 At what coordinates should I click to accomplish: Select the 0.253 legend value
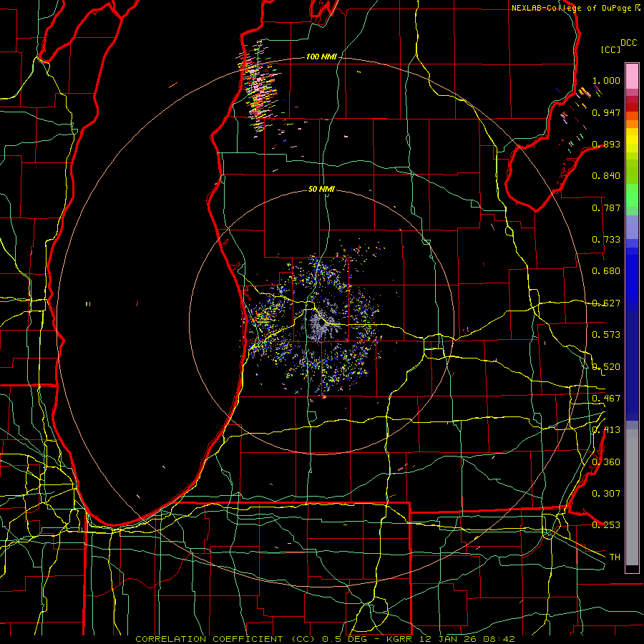coord(606,525)
